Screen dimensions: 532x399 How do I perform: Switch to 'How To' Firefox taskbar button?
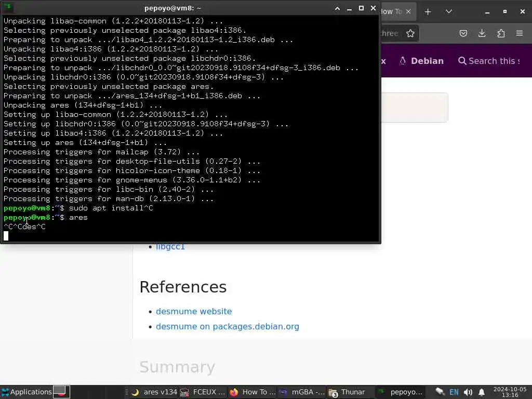(x=253, y=392)
